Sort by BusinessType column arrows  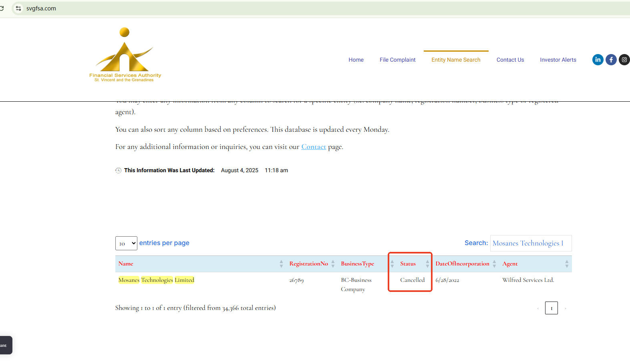click(392, 264)
